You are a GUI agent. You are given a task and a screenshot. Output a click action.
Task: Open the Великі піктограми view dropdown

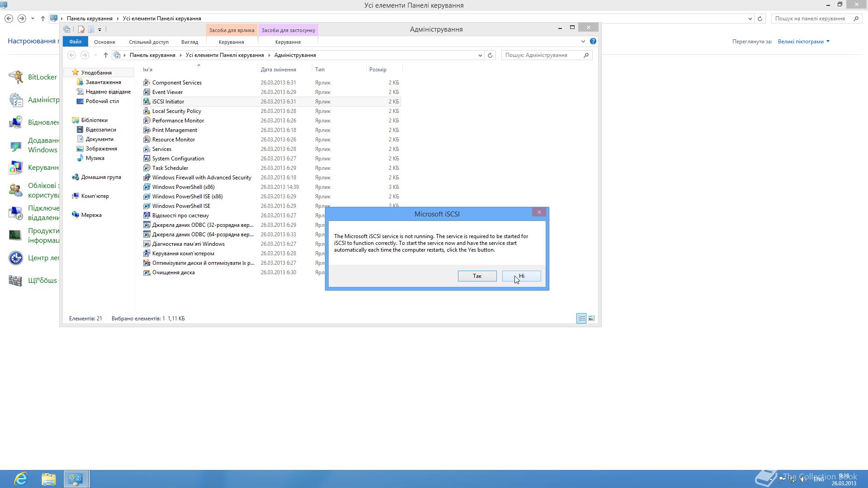click(x=804, y=42)
